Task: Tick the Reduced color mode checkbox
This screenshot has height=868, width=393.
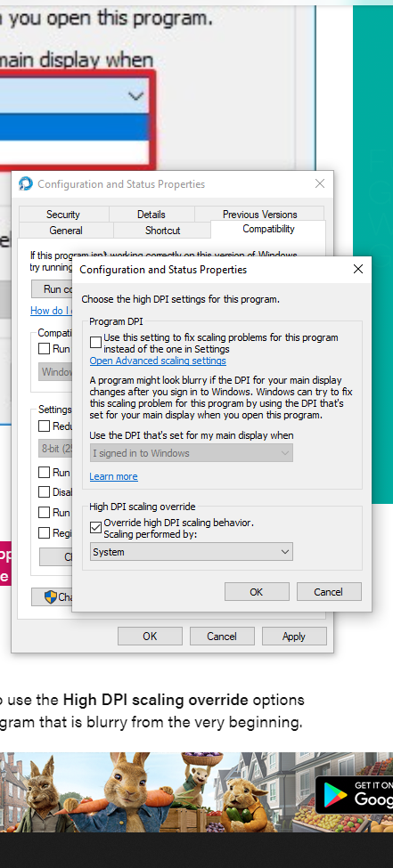Action: point(44,426)
